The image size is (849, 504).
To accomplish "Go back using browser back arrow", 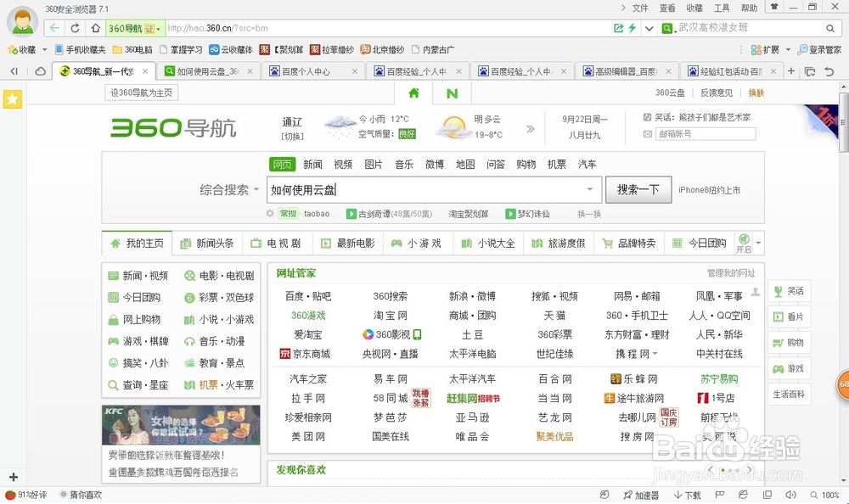I will pyautogui.click(x=54, y=28).
